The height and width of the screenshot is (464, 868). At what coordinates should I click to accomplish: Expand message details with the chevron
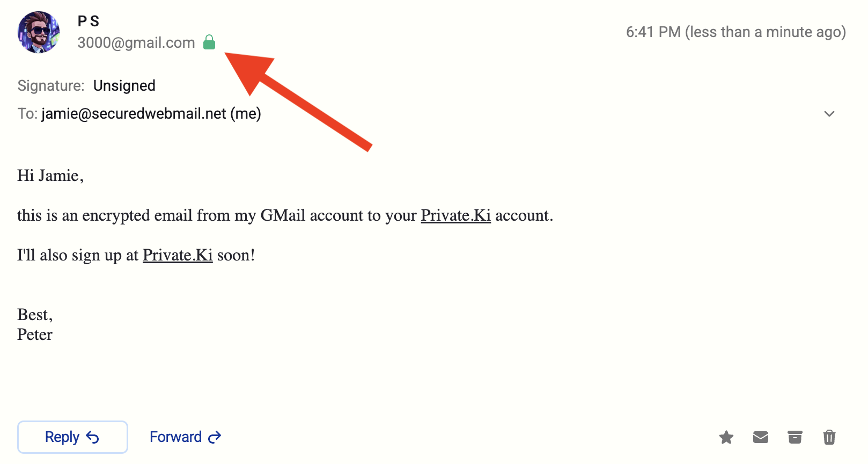tap(829, 114)
